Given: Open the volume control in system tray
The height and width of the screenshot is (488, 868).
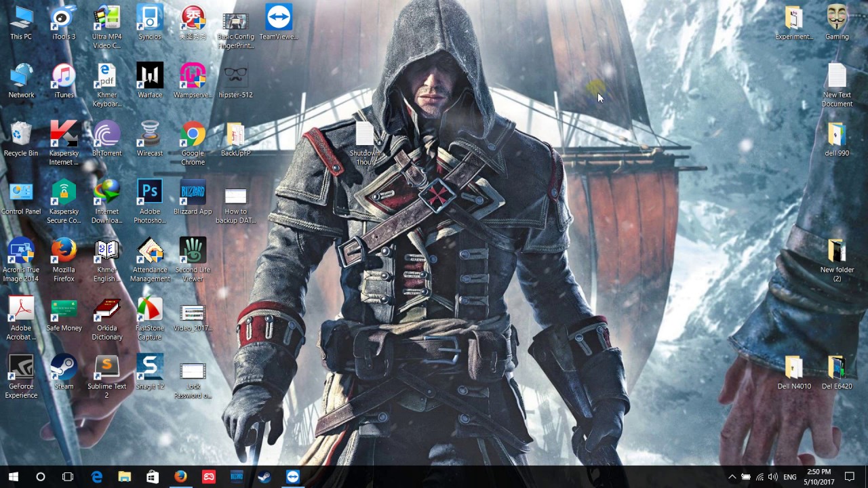Looking at the screenshot, I should pyautogui.click(x=773, y=477).
